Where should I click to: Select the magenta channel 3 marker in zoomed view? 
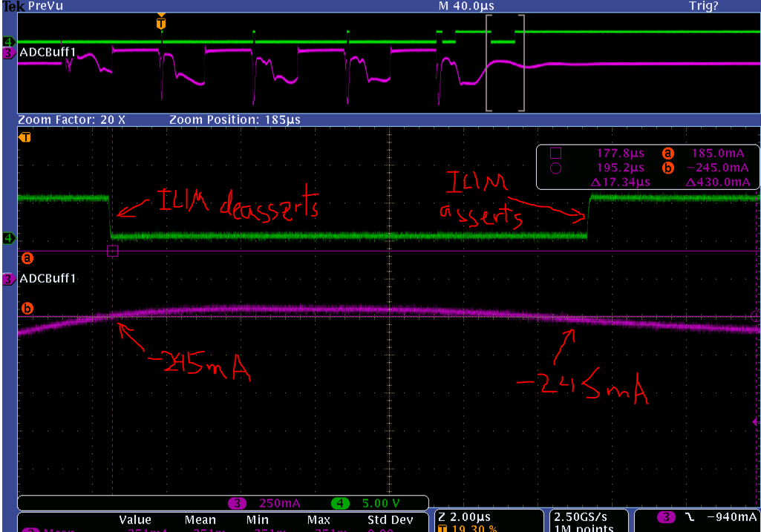[9, 279]
